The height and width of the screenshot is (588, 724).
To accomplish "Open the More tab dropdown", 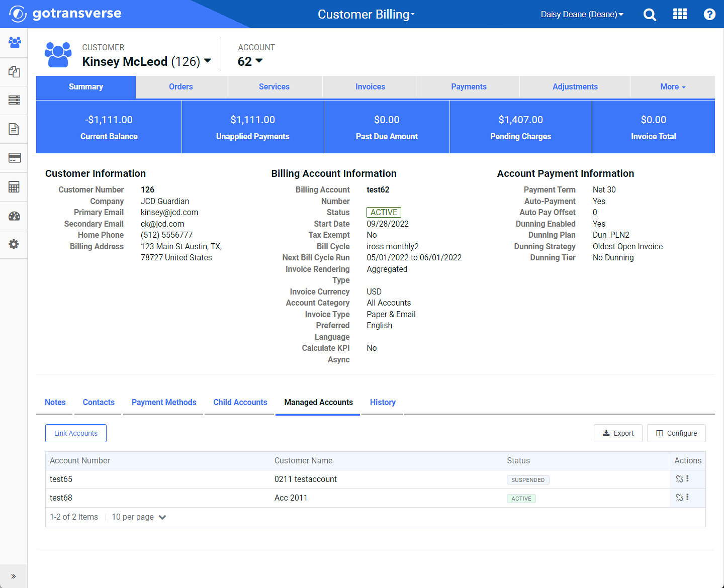I will [x=673, y=87].
